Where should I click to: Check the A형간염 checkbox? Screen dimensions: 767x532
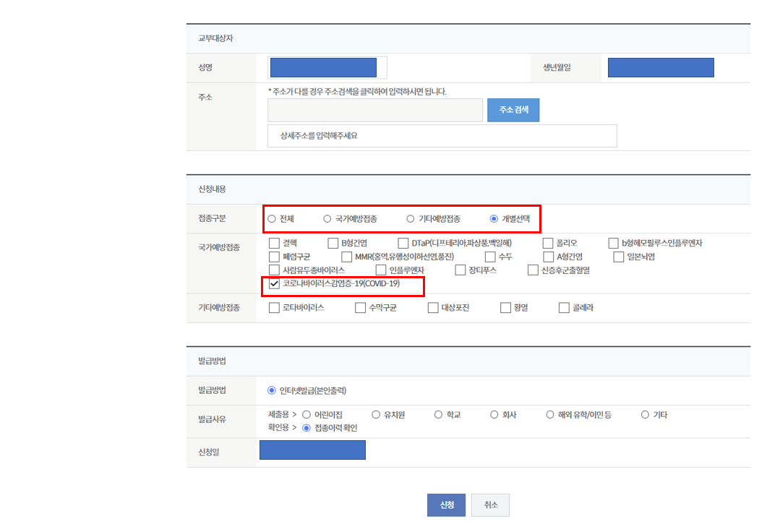coord(549,257)
